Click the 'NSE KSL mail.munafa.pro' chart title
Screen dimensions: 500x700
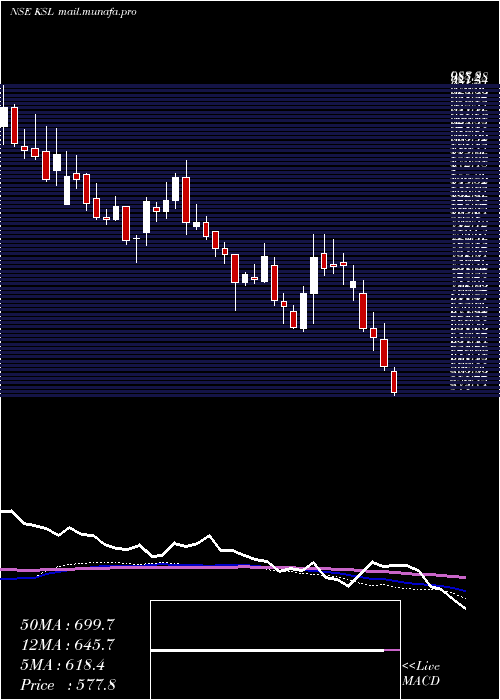(73, 12)
